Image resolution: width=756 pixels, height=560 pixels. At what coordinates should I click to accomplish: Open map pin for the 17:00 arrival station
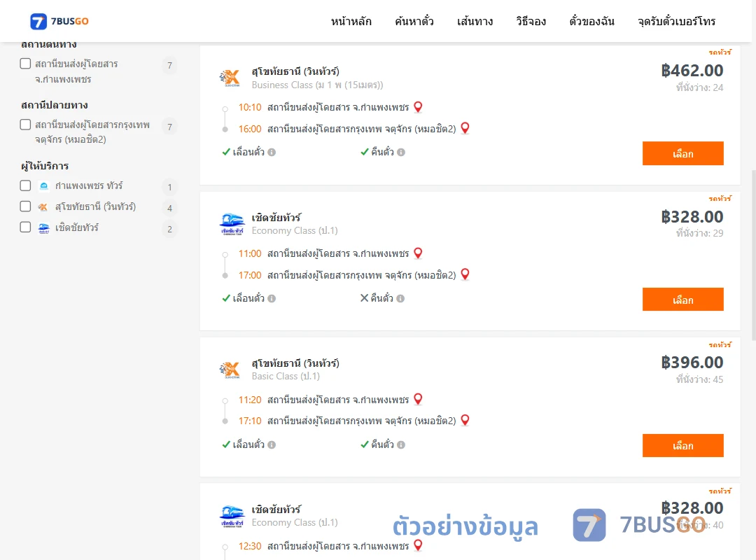[x=465, y=274]
